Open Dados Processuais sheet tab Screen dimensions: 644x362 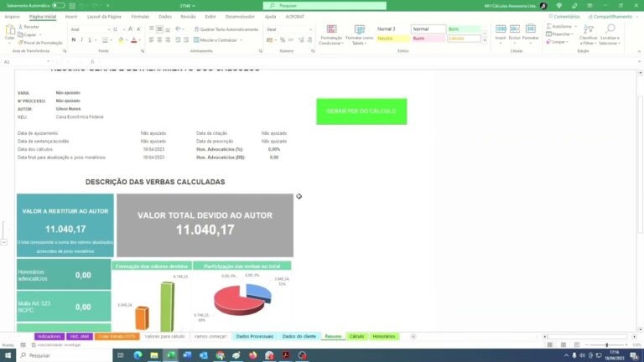255,337
